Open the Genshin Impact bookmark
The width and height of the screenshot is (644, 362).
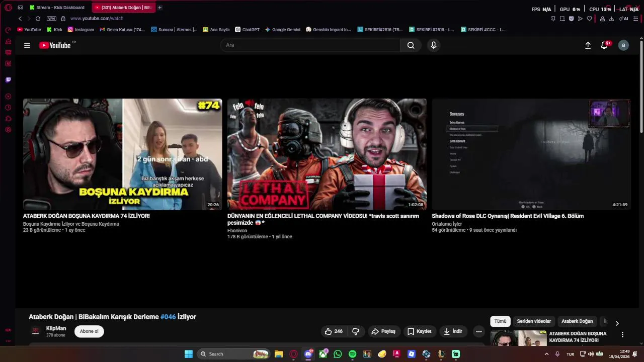pos(329,30)
